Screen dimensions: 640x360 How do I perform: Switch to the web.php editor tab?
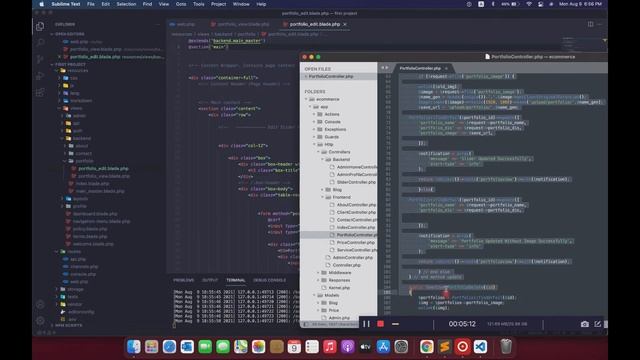[186, 24]
